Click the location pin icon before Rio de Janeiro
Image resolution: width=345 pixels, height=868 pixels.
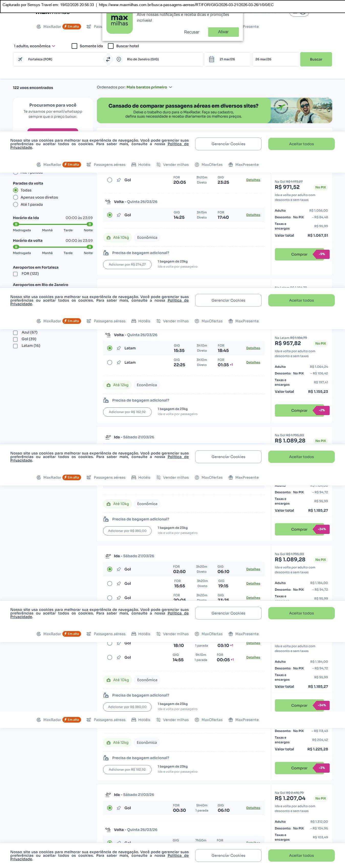[119, 59]
